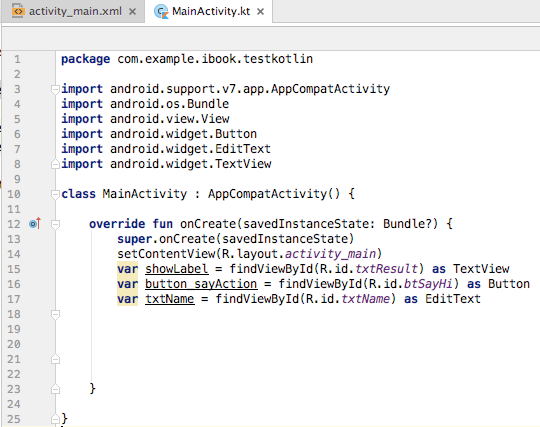The width and height of the screenshot is (540, 427).
Task: Click the highlighted var keyword before showLabel
Action: click(x=127, y=269)
